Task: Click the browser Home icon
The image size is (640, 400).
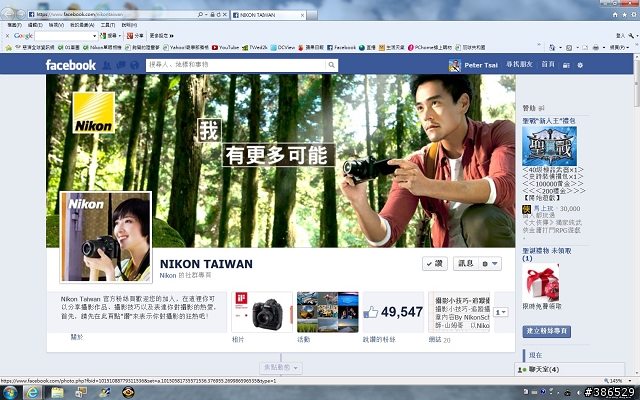Action: click(x=615, y=15)
